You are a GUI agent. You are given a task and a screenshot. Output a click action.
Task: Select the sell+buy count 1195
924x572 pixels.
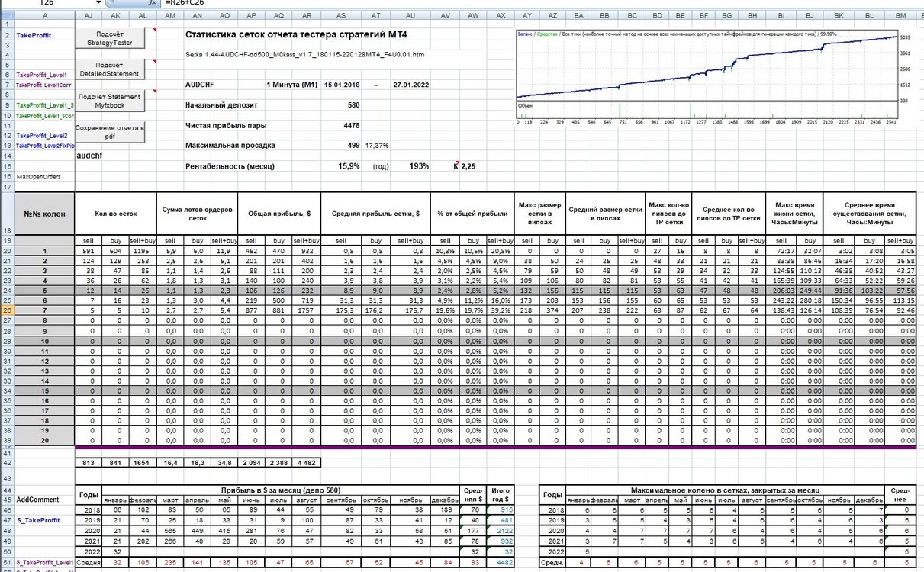[x=143, y=250]
